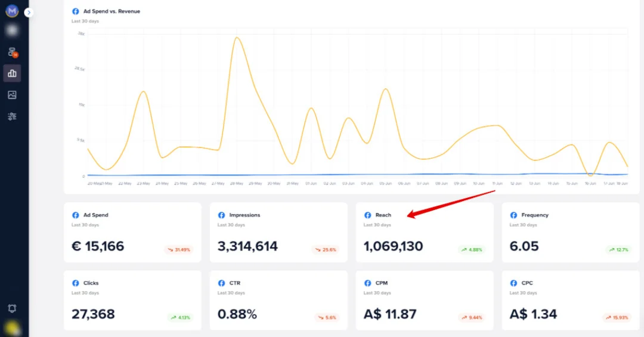Click the 3,314,614 Impressions value

click(x=247, y=246)
